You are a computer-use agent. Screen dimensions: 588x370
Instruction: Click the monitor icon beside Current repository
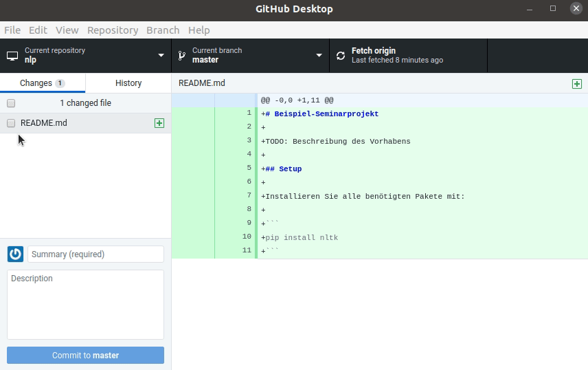(12, 56)
